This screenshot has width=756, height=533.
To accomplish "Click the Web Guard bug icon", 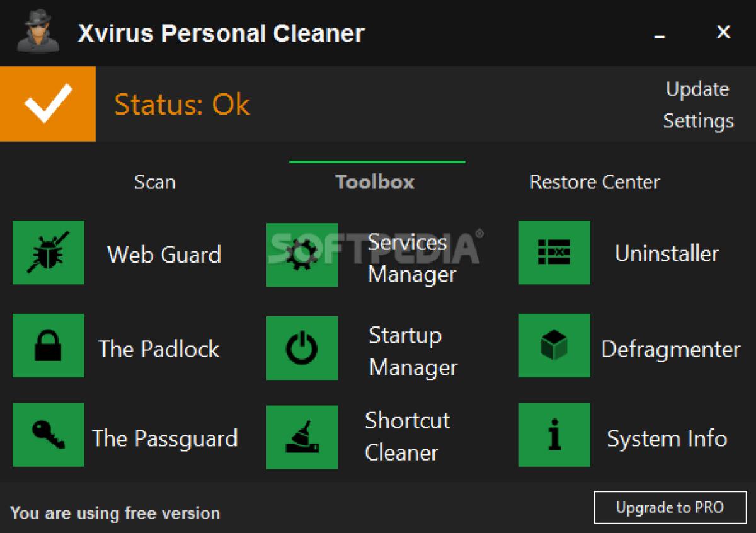I will 48,253.
